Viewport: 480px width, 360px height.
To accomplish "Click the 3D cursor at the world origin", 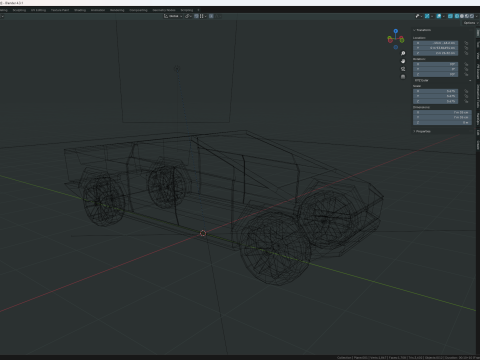I will click(x=203, y=233).
